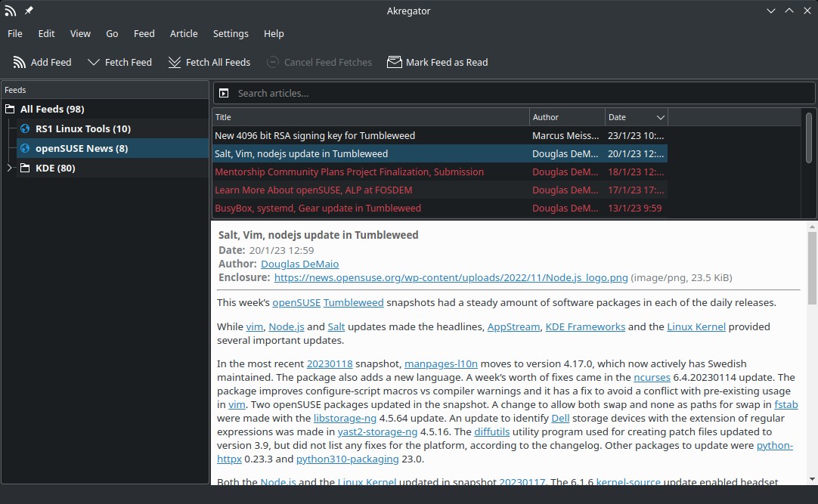This screenshot has height=504, width=818.
Task: Click the AppStream link
Action: point(513,326)
